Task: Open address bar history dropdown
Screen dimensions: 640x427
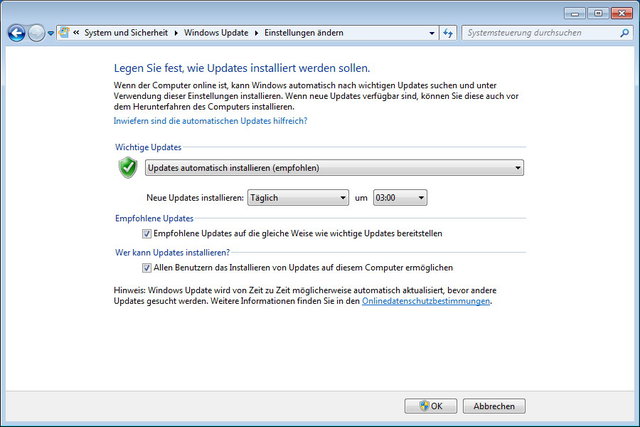Action: click(432, 33)
